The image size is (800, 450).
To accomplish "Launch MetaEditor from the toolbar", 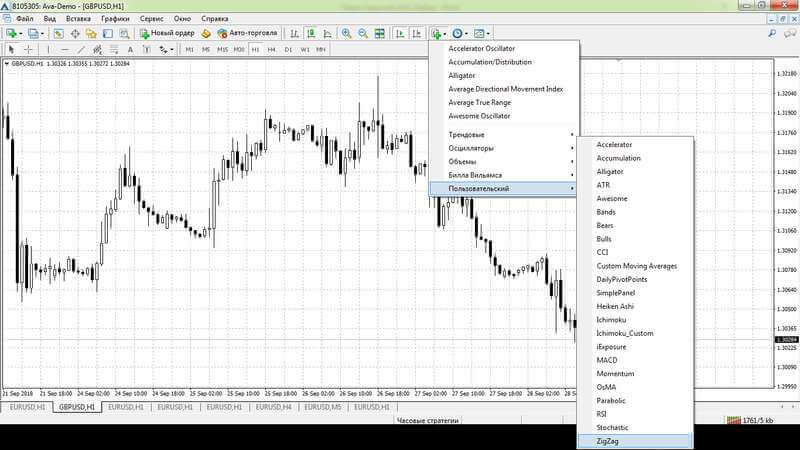I will pos(206,34).
